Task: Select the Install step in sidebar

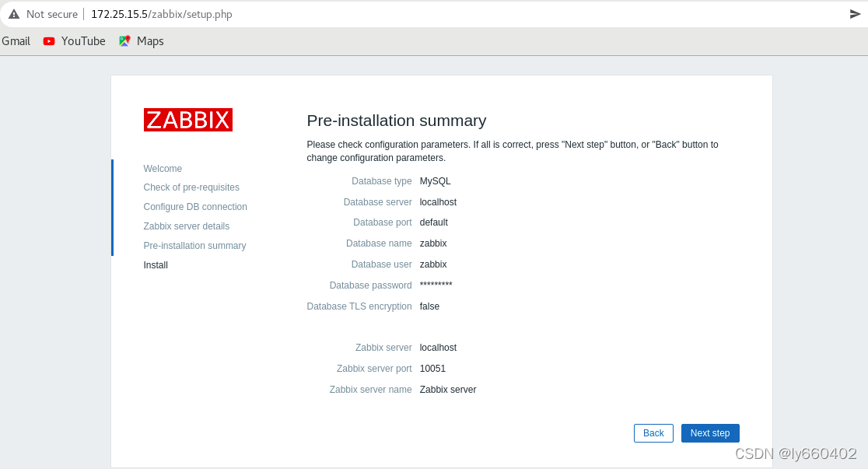Action: tap(156, 265)
